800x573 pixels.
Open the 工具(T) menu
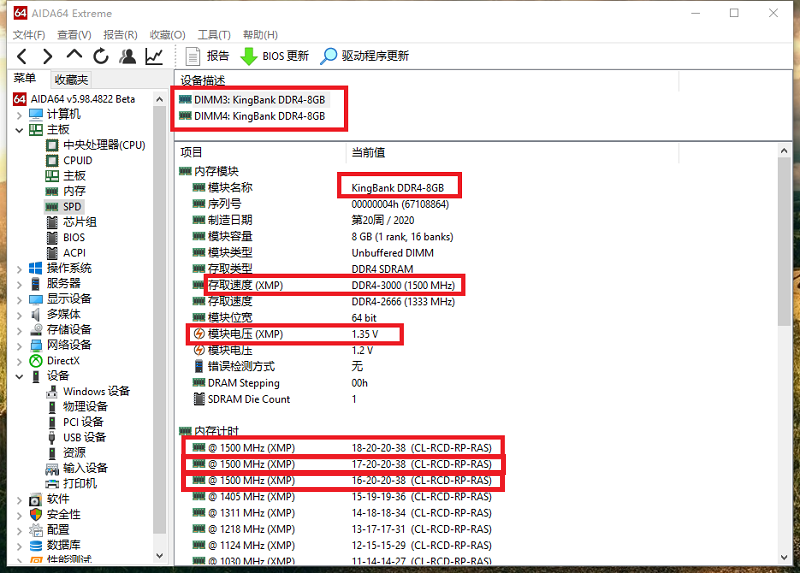(214, 35)
